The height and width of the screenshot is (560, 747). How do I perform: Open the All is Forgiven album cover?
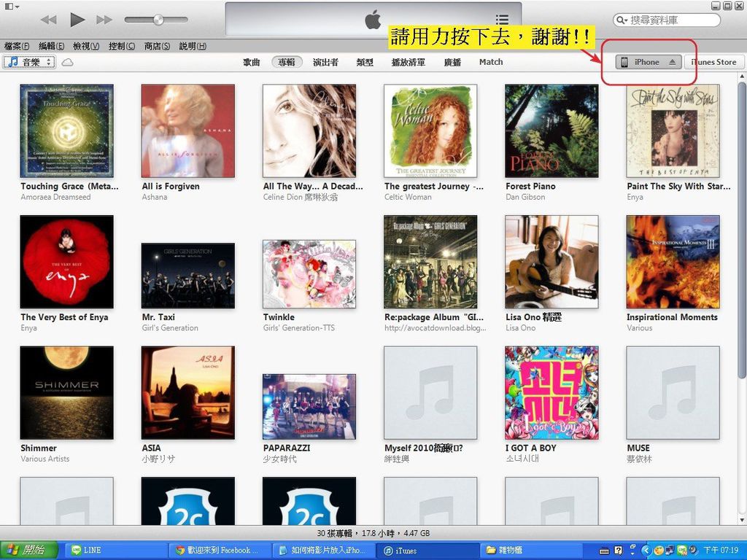[x=188, y=131]
